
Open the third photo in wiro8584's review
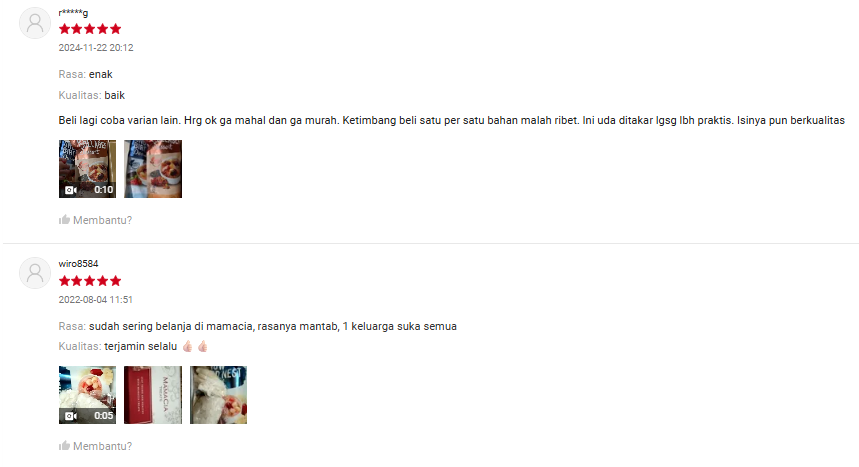coord(219,395)
